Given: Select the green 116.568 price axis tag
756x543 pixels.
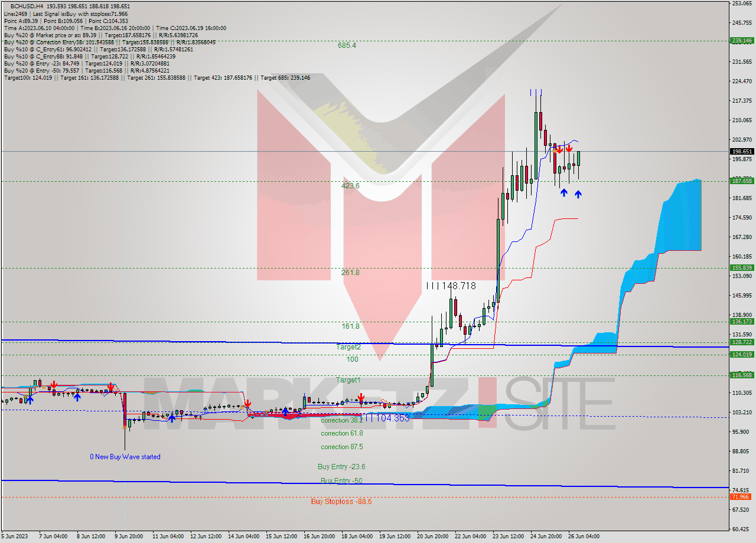Looking at the screenshot, I should pos(742,375).
